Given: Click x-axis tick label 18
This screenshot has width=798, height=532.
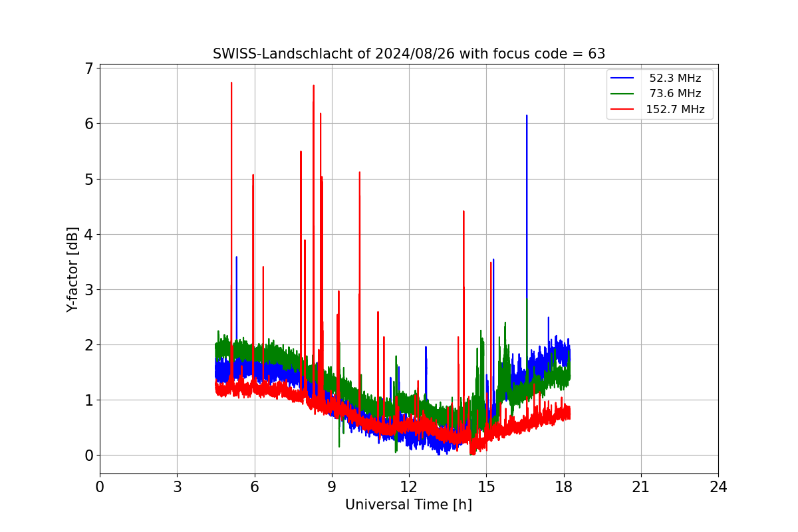Looking at the screenshot, I should pos(563,487).
